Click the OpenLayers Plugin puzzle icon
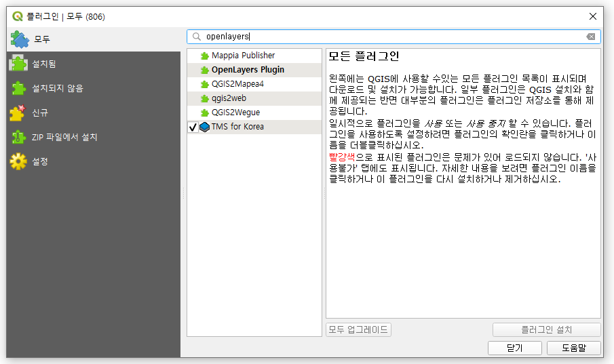This screenshot has height=364, width=614. point(204,70)
